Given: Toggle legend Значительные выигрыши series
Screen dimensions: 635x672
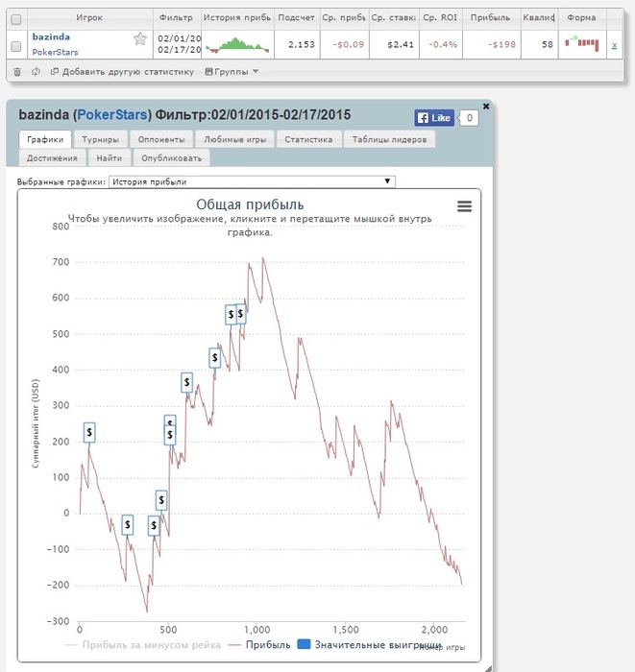Looking at the screenshot, I should coord(370,645).
